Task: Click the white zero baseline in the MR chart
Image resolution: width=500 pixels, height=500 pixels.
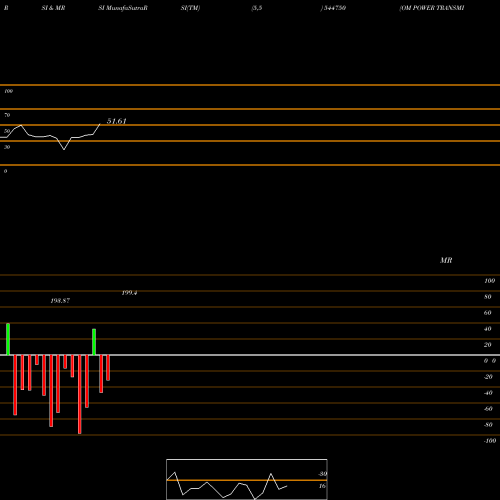Action: coord(250,355)
